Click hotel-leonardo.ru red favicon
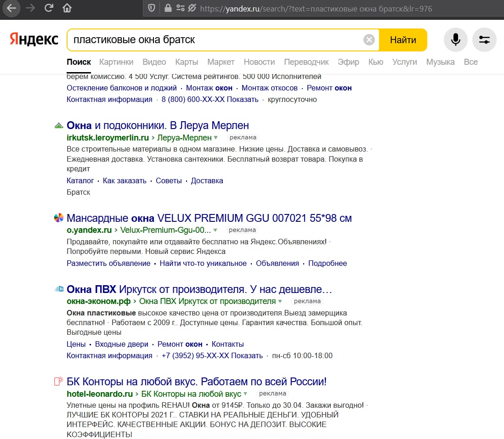The height and width of the screenshot is (439, 504). pyautogui.click(x=58, y=382)
